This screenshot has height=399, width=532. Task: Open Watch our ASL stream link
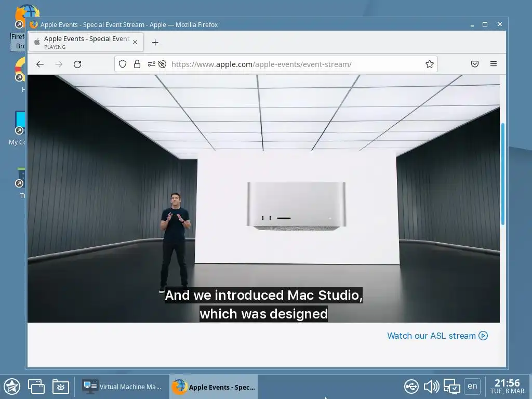pyautogui.click(x=437, y=336)
